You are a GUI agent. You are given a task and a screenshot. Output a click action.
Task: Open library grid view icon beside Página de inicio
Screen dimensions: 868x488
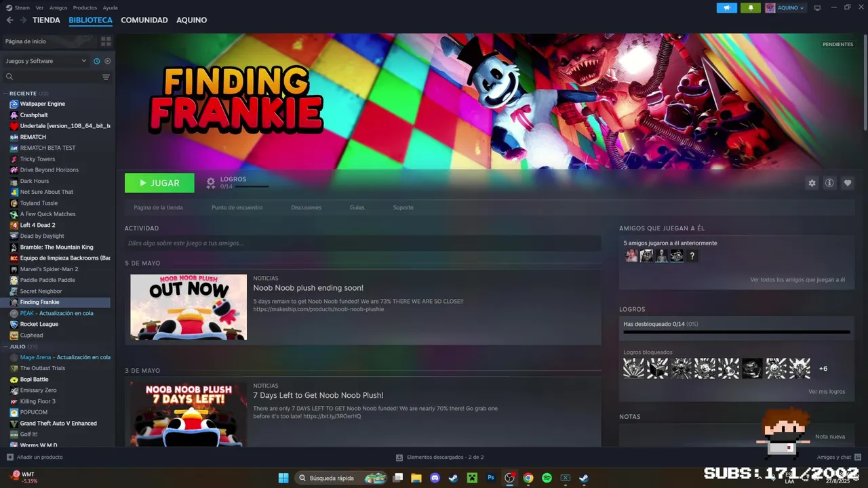pos(106,41)
